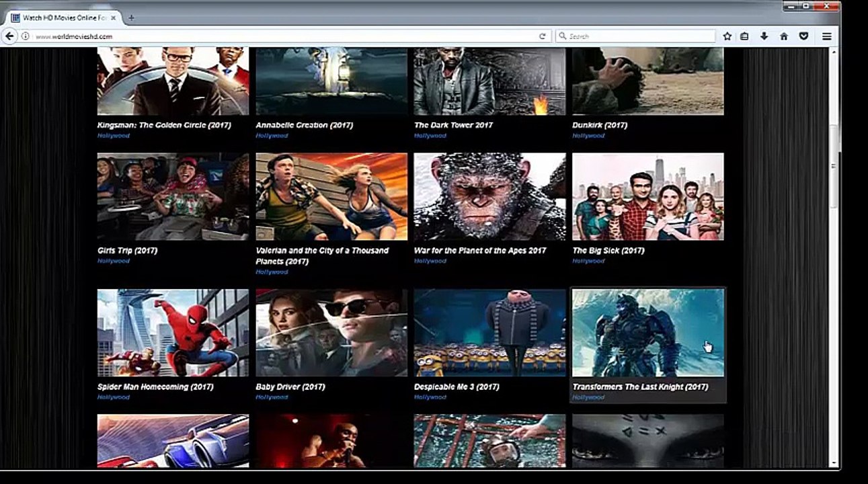Open Hollywood category under The Dark Tower
The height and width of the screenshot is (484, 868).
tap(430, 136)
